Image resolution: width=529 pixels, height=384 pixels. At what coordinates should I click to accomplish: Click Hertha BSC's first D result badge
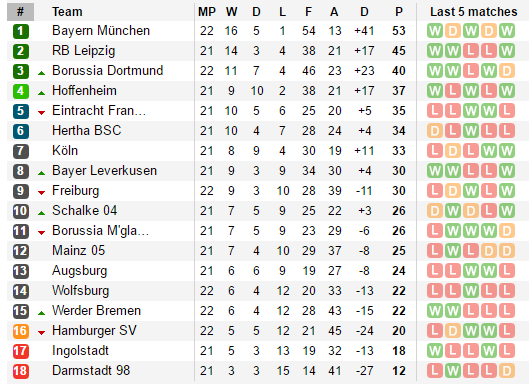435,131
